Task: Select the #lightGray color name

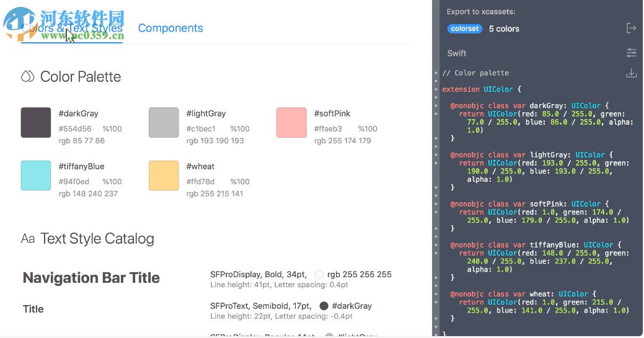Action: point(206,113)
